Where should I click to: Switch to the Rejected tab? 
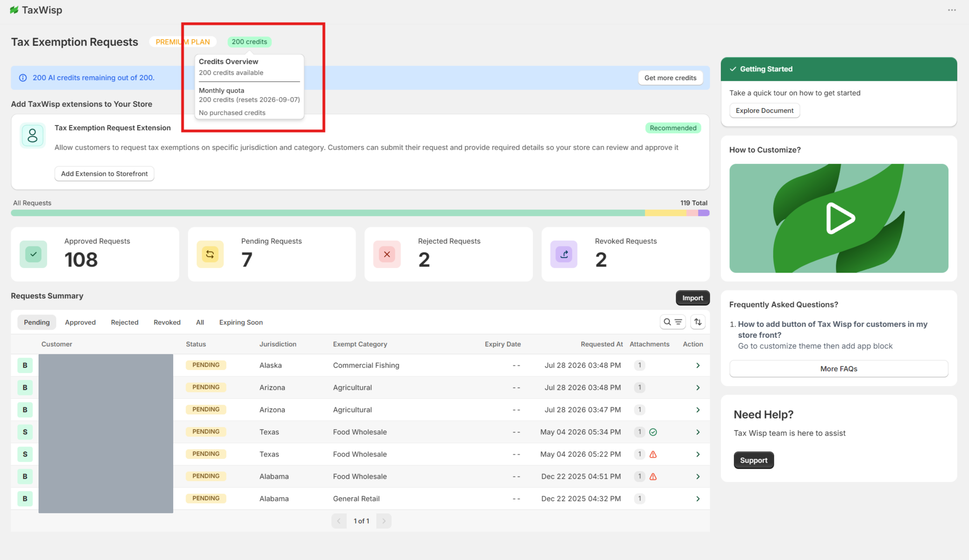[125, 322]
